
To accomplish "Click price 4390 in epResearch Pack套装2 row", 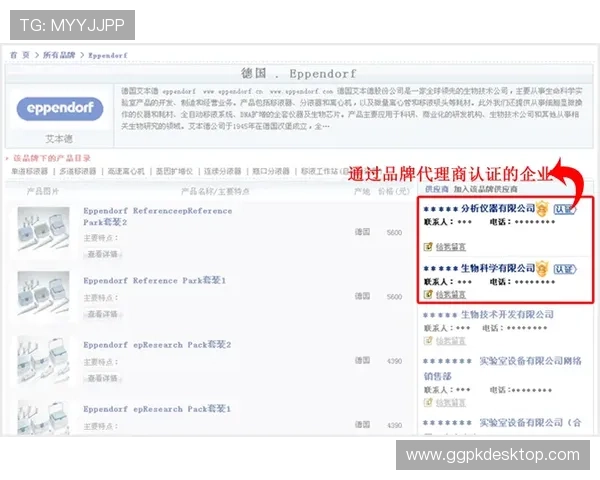I will (x=394, y=361).
